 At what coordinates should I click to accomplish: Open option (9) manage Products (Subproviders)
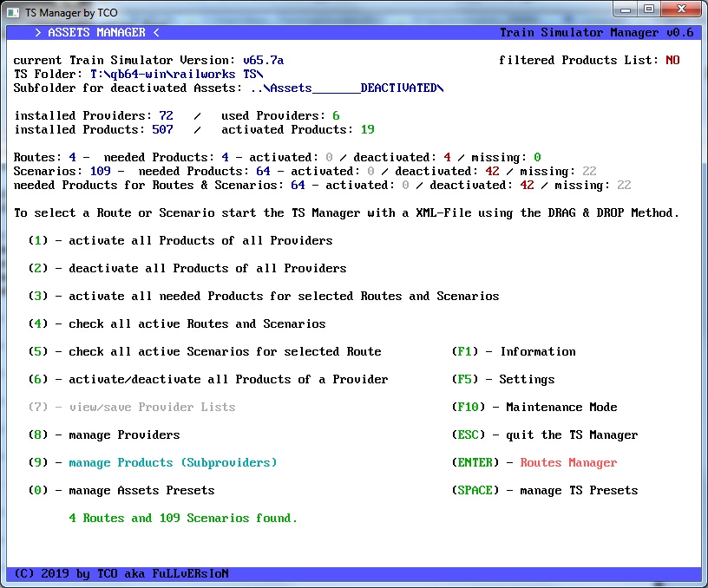tap(153, 462)
